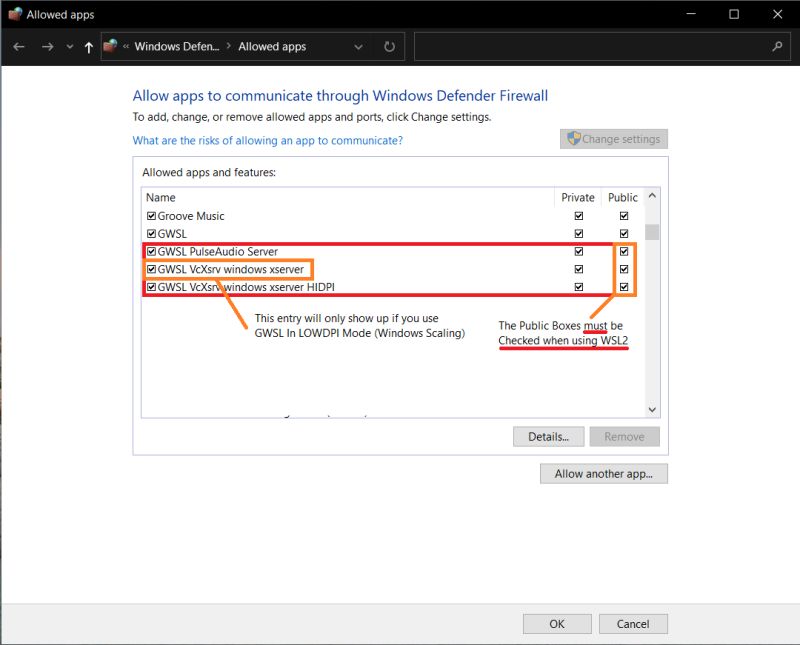800x645 pixels.
Task: Click the Private column header
Action: tap(578, 197)
